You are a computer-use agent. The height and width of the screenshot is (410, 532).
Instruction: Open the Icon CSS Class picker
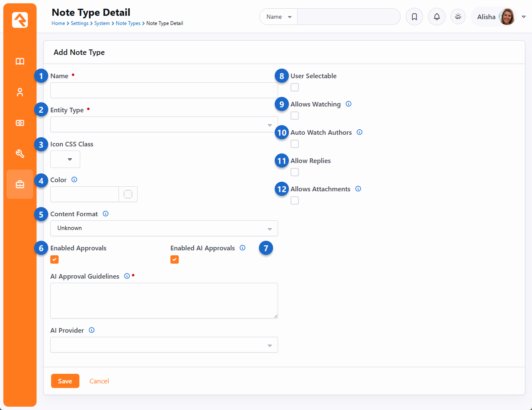[x=65, y=159]
